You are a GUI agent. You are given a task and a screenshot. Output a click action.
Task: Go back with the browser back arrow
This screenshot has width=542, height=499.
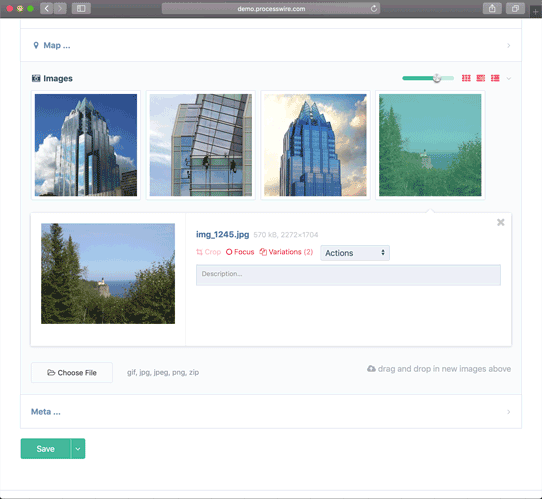[x=47, y=8]
